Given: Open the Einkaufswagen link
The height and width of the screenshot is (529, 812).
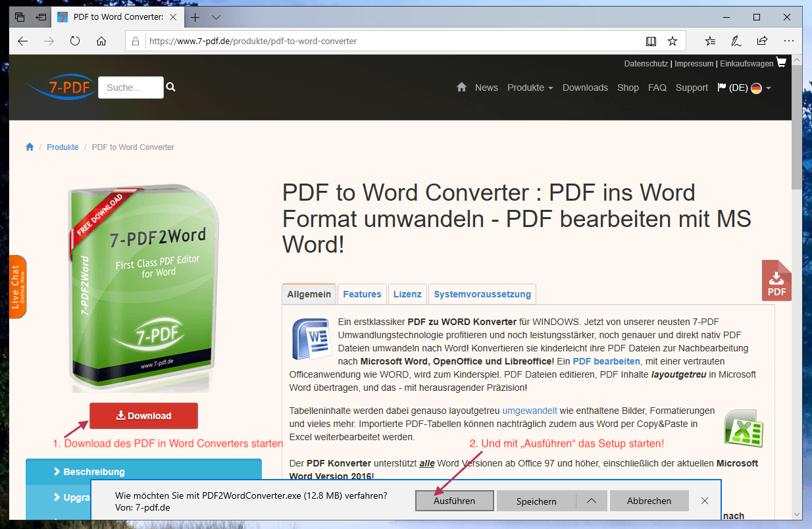Looking at the screenshot, I should [x=746, y=64].
